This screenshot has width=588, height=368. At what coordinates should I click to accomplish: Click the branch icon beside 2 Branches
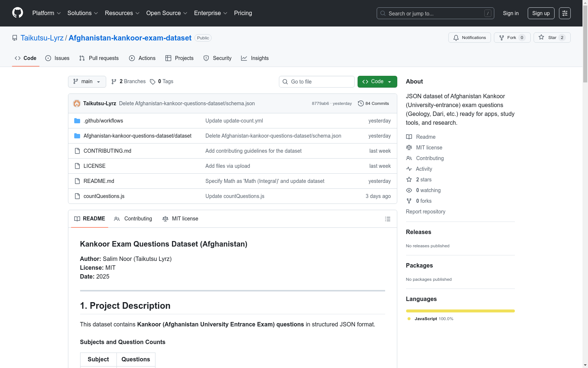click(114, 82)
